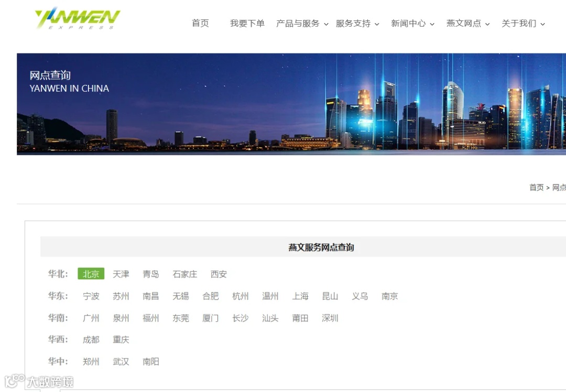
Task: Open the 关于我们 menu
Action: [x=519, y=24]
